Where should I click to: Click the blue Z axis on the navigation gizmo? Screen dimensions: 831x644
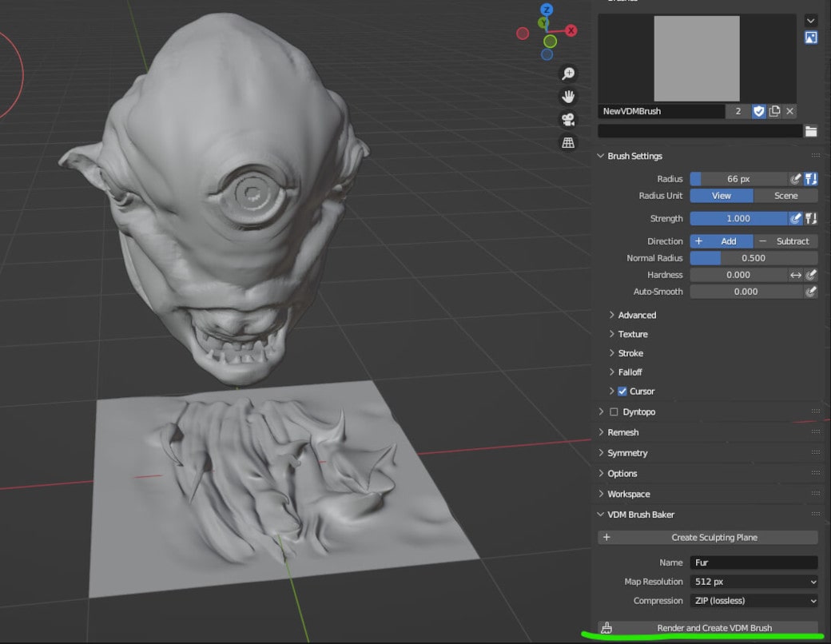546,10
